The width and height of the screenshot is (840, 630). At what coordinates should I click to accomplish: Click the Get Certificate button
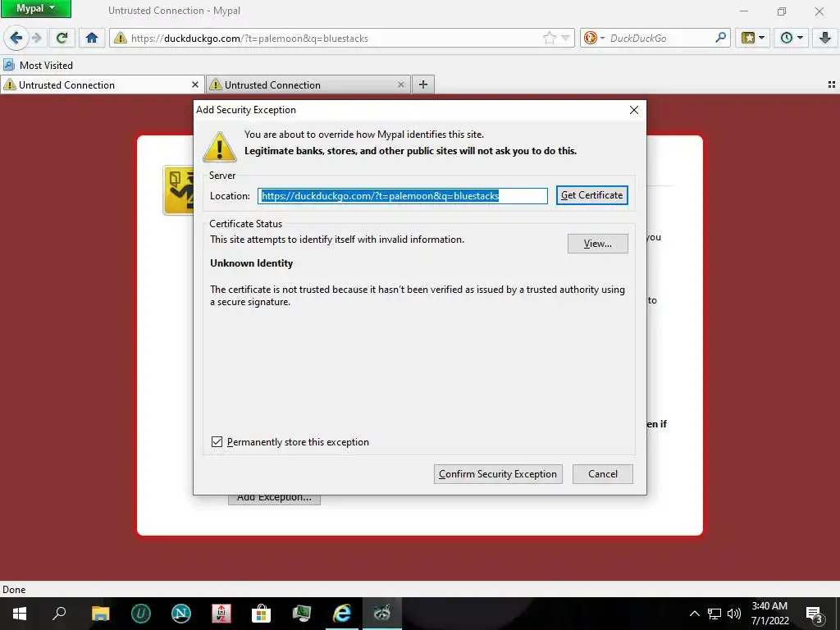592,195
